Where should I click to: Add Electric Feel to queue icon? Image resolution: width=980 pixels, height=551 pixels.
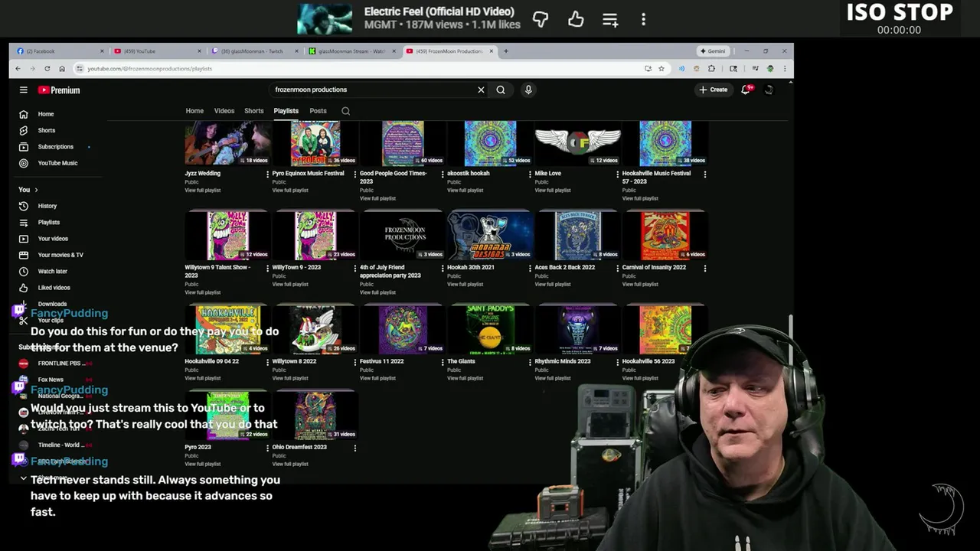(x=610, y=20)
